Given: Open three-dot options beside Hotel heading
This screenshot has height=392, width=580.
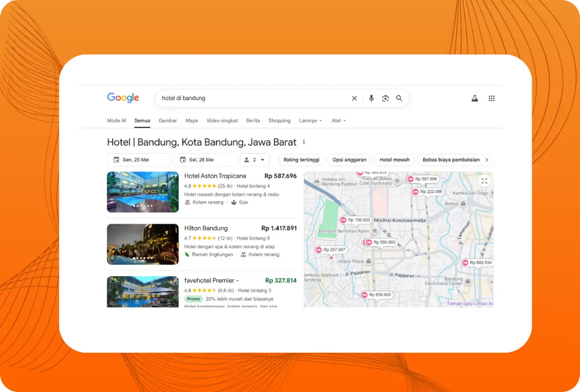Looking at the screenshot, I should [x=304, y=142].
